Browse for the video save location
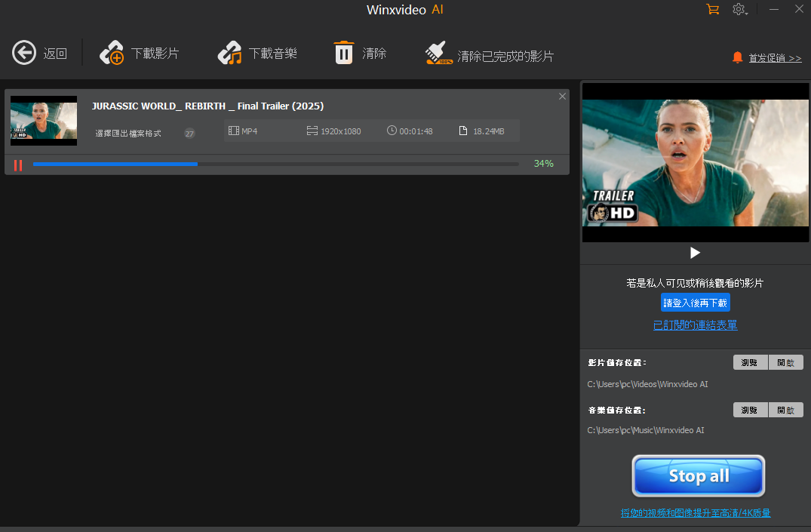811x532 pixels. 750,362
